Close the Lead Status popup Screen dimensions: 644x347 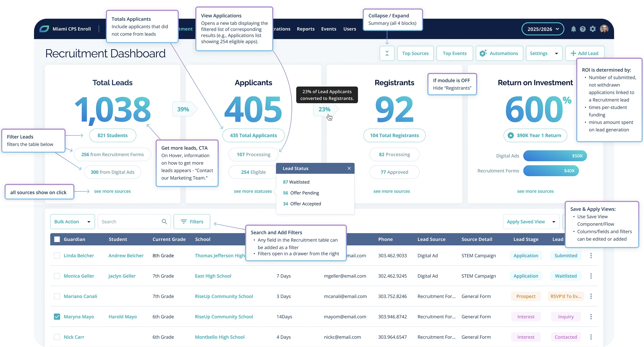coord(349,168)
